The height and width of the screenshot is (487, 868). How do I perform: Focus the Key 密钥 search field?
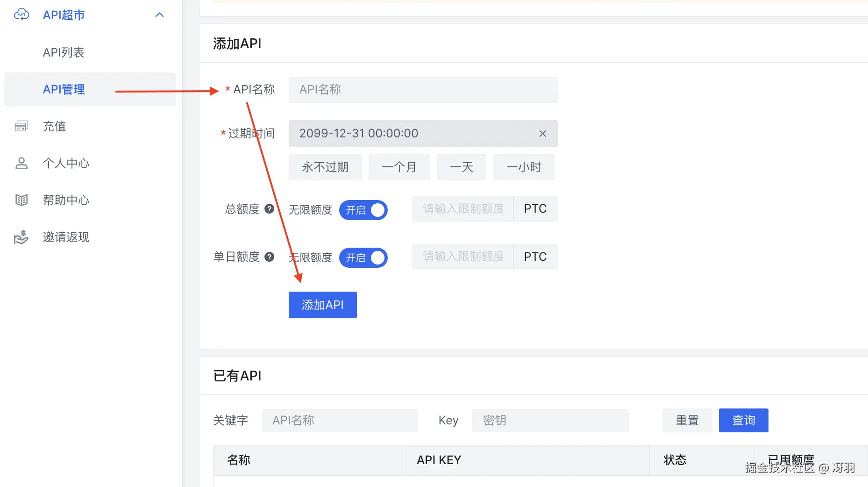pos(550,420)
